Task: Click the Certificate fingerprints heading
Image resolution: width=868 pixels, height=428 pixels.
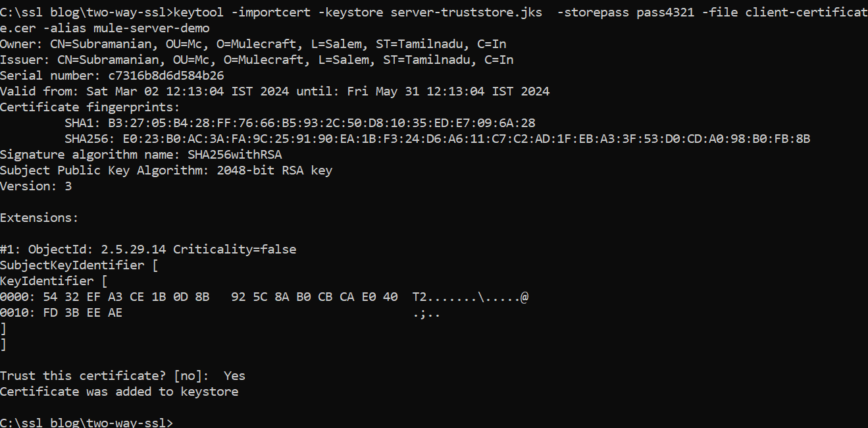Action: 90,107
